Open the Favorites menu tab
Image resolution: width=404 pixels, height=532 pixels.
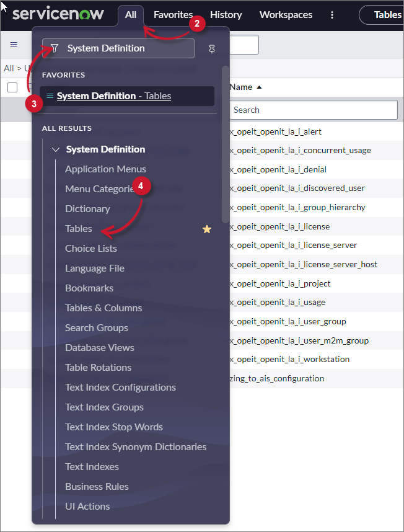pyautogui.click(x=173, y=15)
